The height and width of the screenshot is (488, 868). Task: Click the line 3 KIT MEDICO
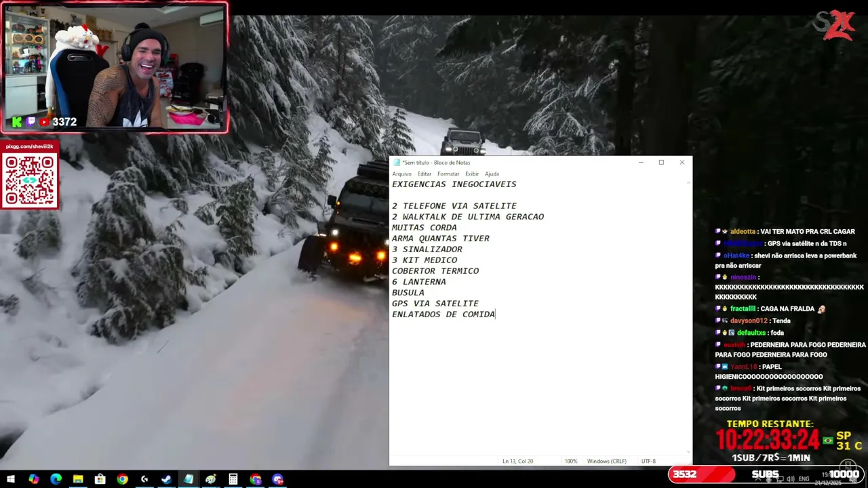coord(424,260)
